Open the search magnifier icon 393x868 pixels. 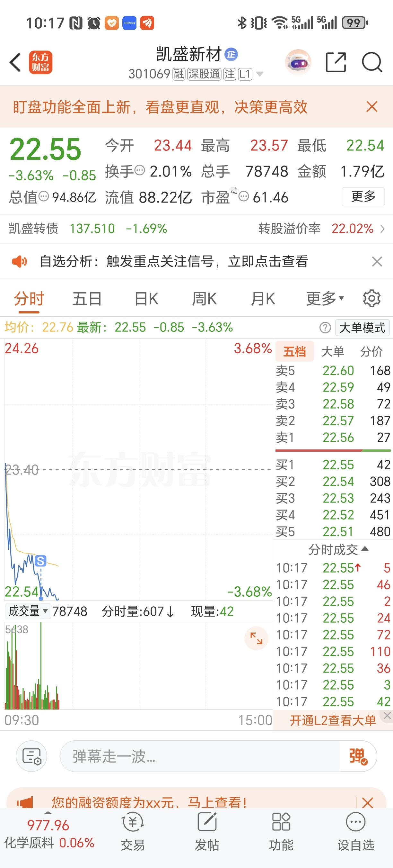coord(372,62)
